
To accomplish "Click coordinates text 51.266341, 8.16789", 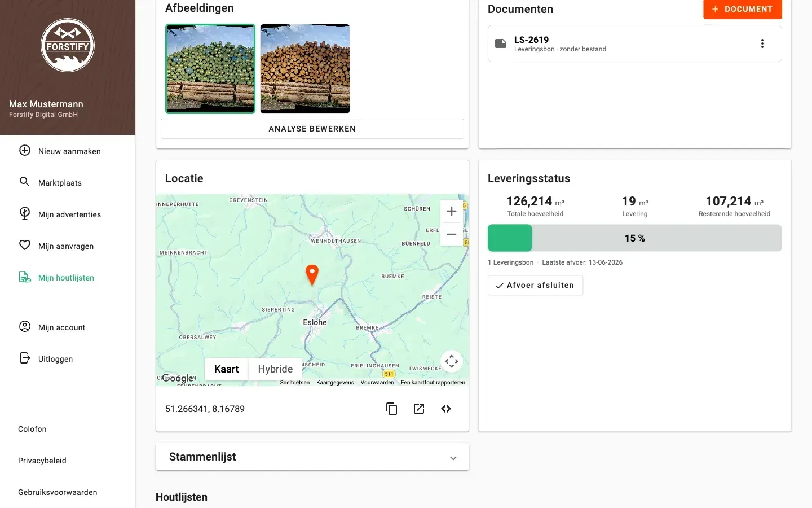I will pyautogui.click(x=205, y=409).
